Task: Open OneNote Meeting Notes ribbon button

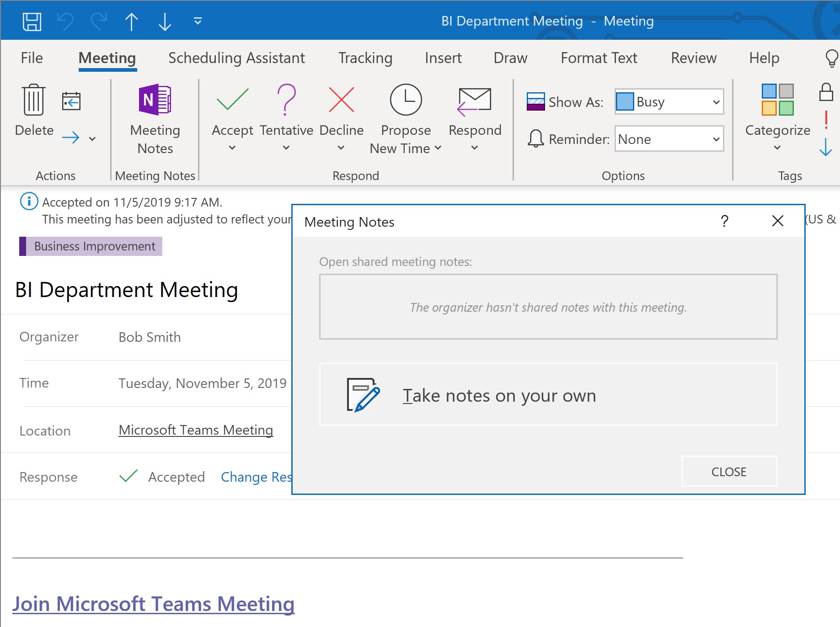Action: [x=155, y=119]
